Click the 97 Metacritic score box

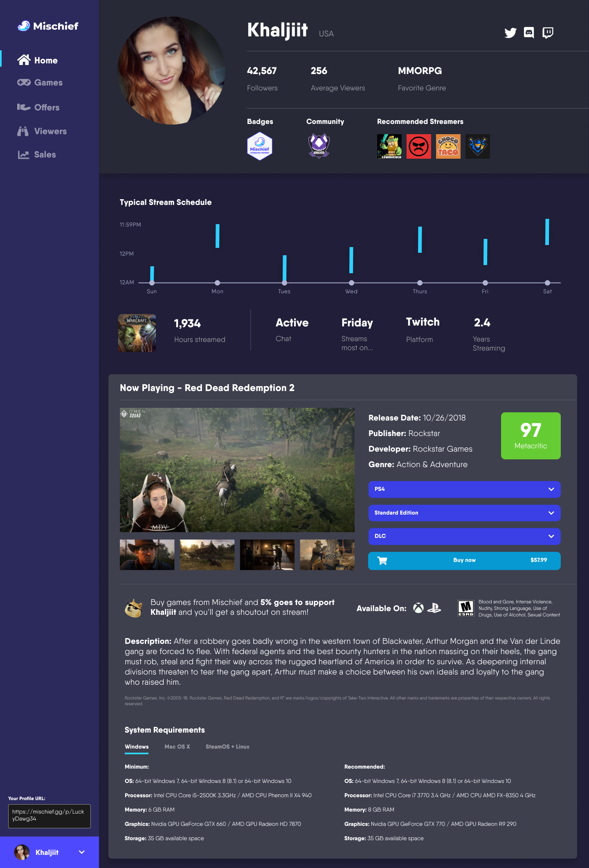tap(531, 436)
